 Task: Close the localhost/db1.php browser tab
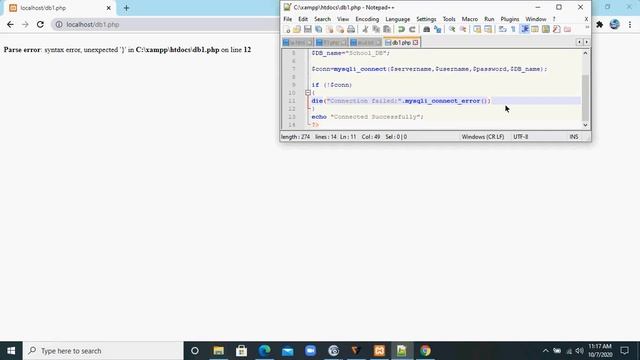coord(109,8)
